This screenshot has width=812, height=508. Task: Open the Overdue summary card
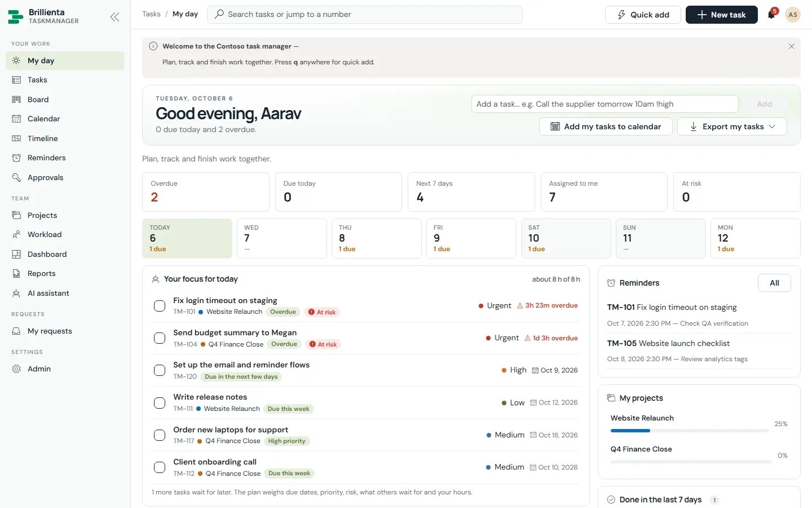click(206, 192)
